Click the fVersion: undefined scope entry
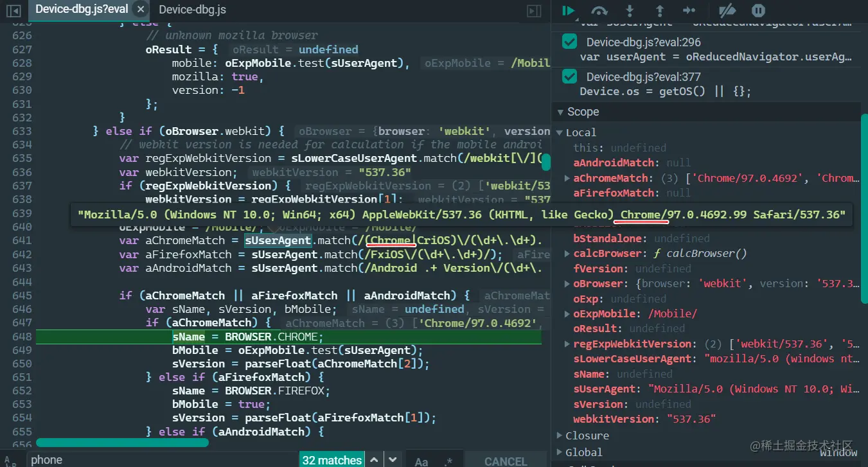Image resolution: width=868 pixels, height=467 pixels. (632, 269)
